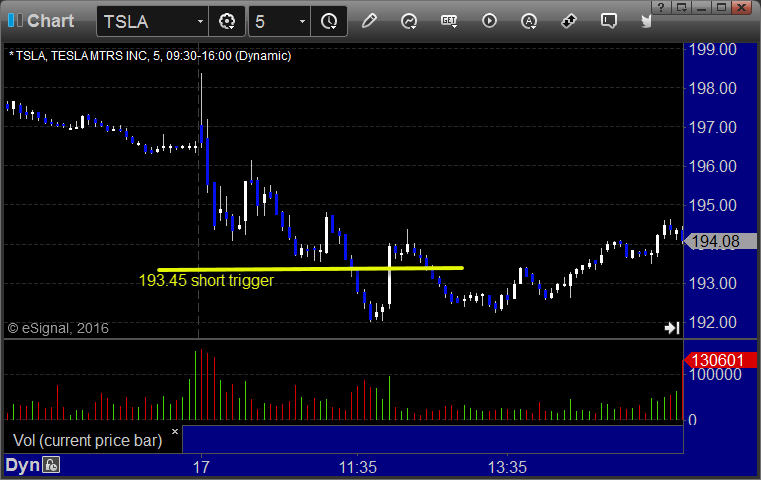Jump to latest bar arrow icon
This screenshot has height=480, width=761.
[672, 328]
